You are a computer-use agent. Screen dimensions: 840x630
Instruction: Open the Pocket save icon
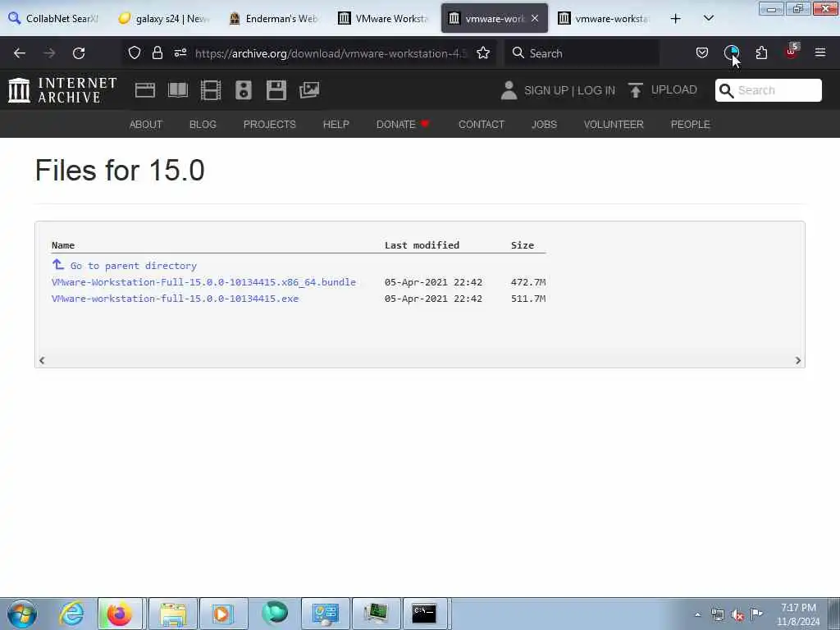tap(702, 52)
